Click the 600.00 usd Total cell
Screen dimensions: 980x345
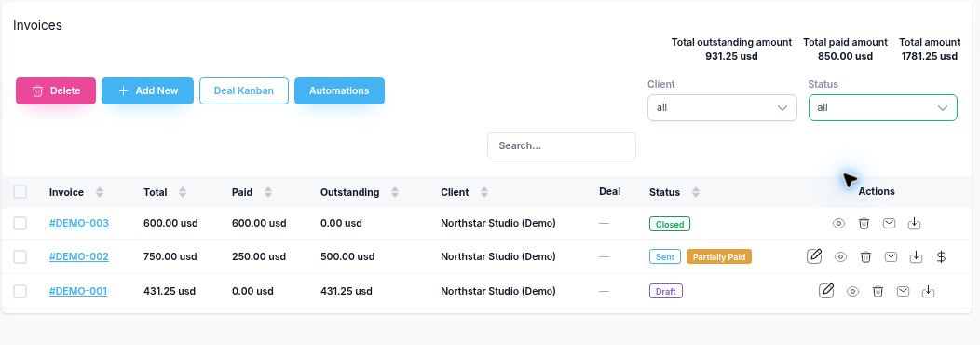tap(170, 223)
